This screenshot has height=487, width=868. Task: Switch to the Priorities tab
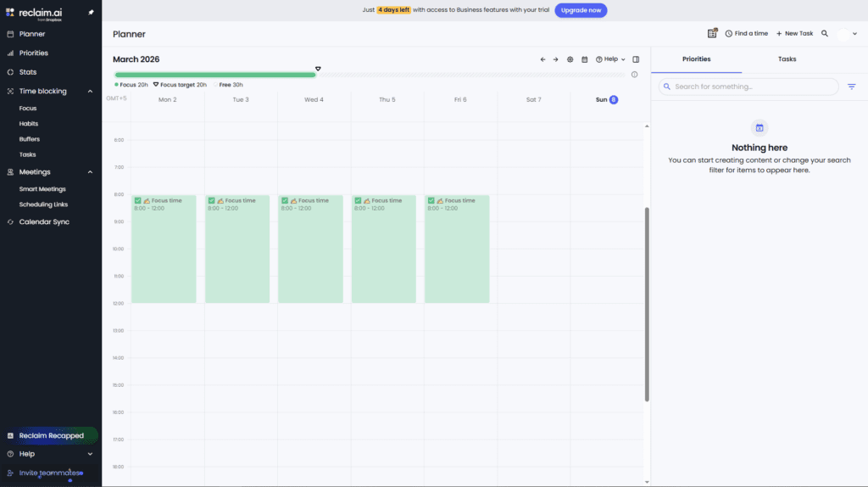click(697, 59)
